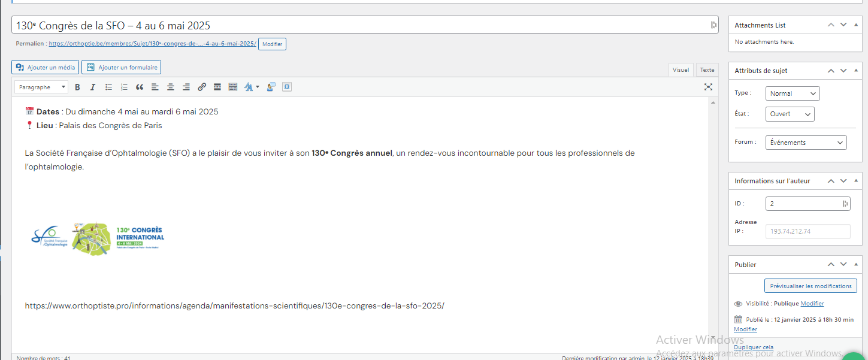Move Attachments List panel down
868x360 pixels.
843,25
